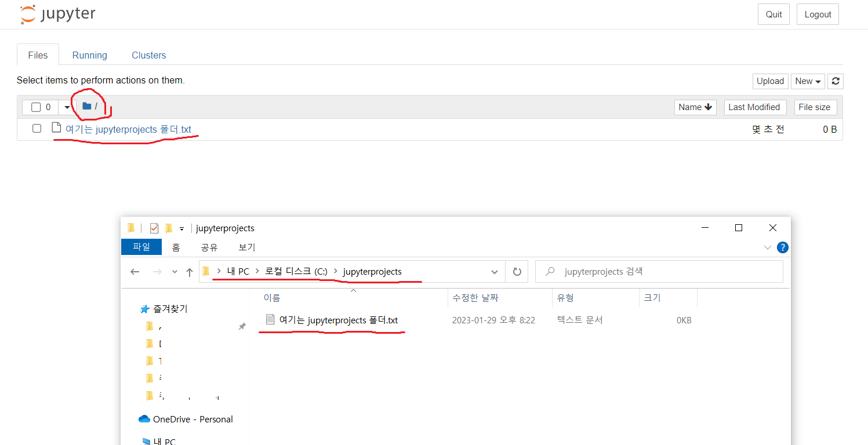The height and width of the screenshot is (445, 868).
Task: Click the date 2023-01-29 오후 8:22
Action: pos(493,320)
